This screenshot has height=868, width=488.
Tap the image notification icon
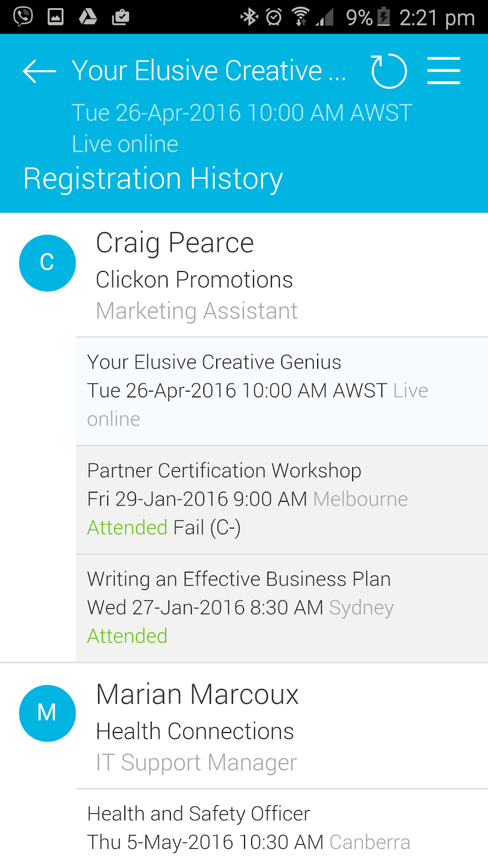click(55, 17)
